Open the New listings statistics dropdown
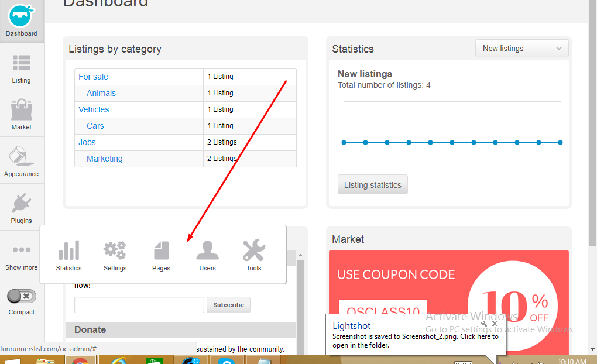Viewport: 597px width, 364px height. (521, 49)
